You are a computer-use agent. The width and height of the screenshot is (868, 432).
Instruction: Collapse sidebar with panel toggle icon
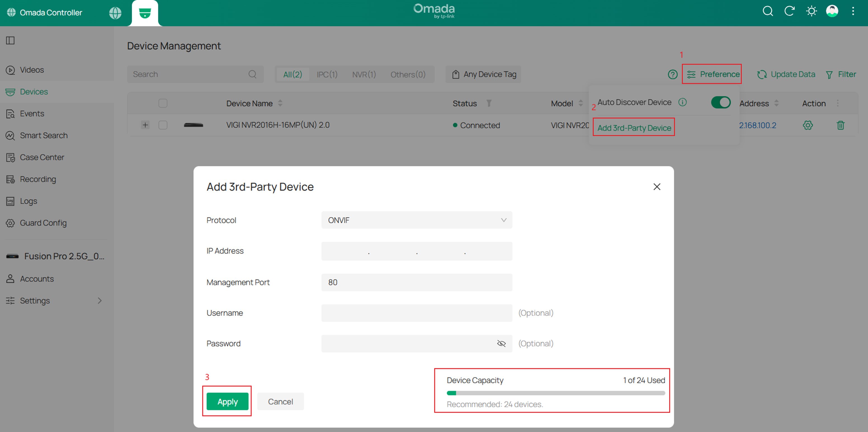10,41
